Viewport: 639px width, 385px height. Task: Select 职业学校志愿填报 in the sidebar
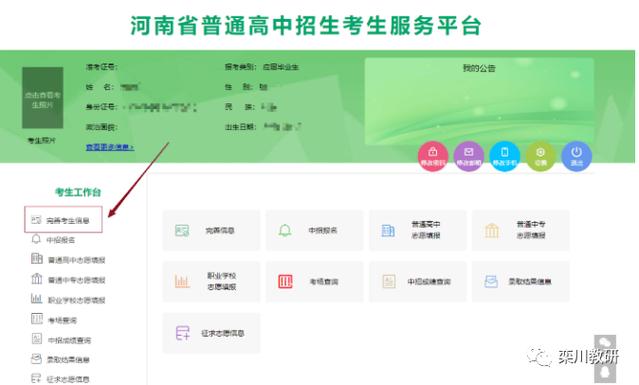[x=68, y=299]
